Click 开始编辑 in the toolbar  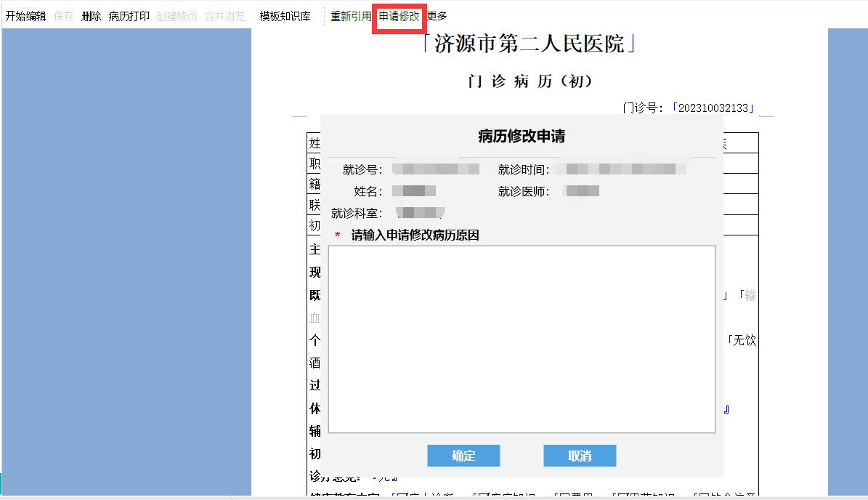(x=26, y=16)
